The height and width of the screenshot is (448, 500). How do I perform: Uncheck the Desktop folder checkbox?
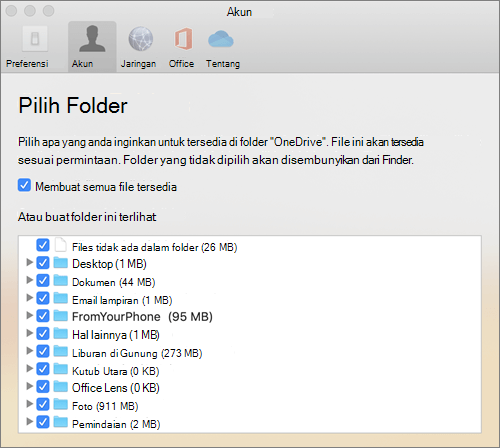[x=43, y=263]
